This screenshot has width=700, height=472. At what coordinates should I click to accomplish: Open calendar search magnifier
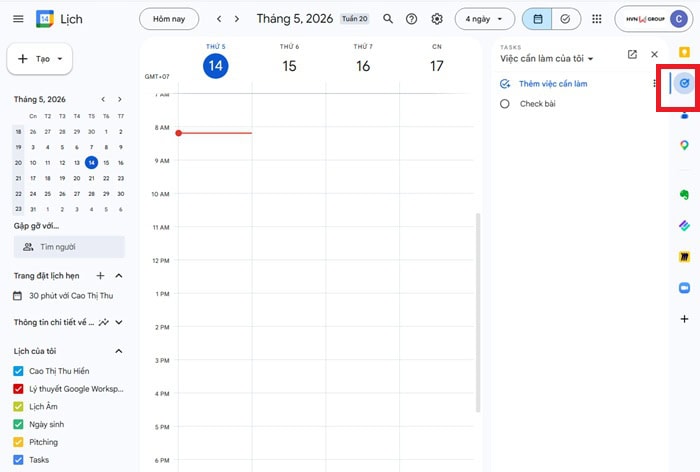[x=388, y=19]
